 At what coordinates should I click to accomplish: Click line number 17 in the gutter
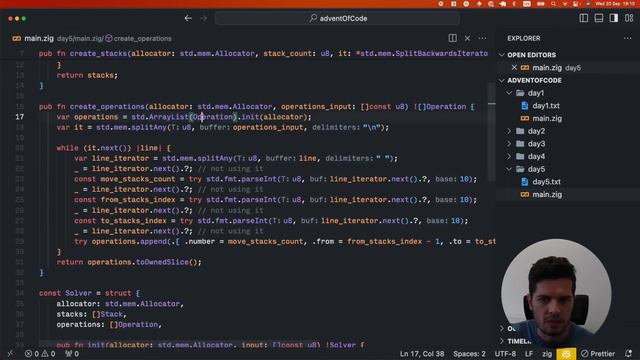tap(20, 117)
